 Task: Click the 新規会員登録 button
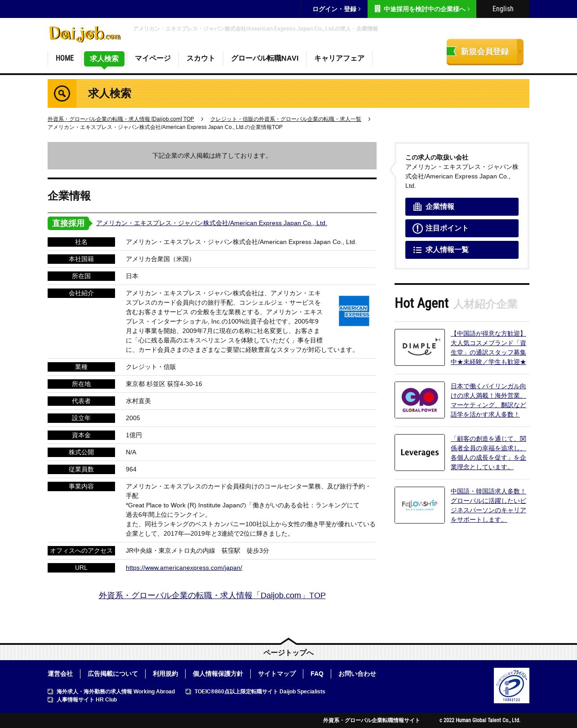485,52
